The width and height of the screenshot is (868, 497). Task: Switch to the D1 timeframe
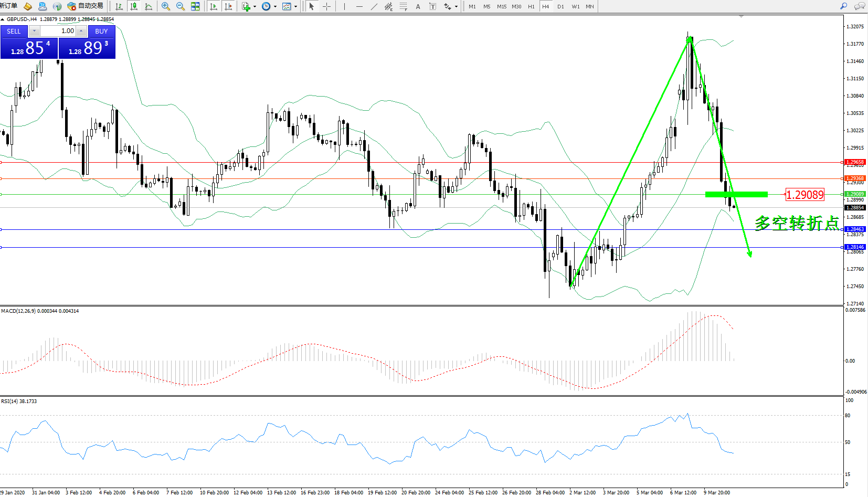click(560, 6)
